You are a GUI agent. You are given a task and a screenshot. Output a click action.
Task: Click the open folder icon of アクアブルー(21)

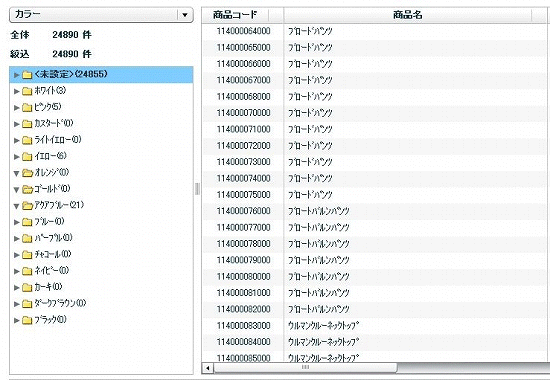tap(27, 206)
